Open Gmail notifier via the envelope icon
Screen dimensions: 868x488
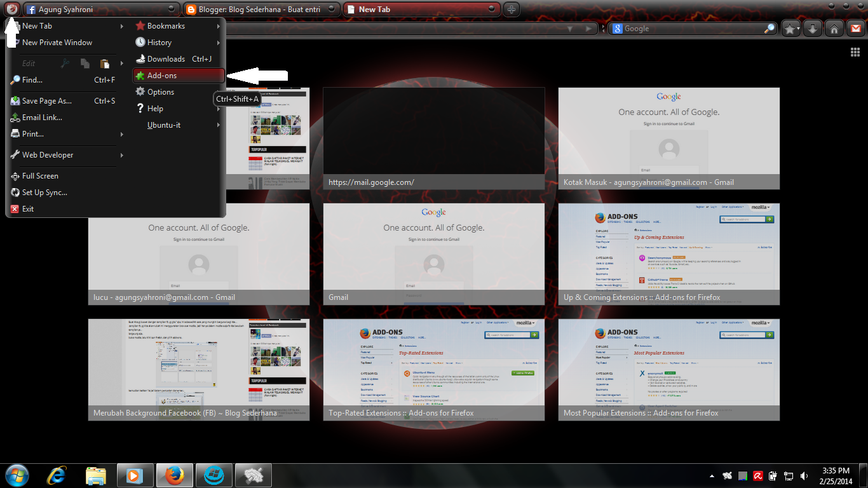854,28
